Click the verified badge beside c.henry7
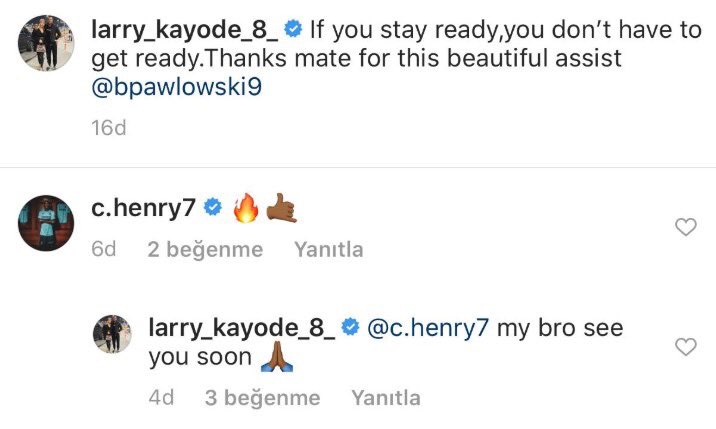 212,207
